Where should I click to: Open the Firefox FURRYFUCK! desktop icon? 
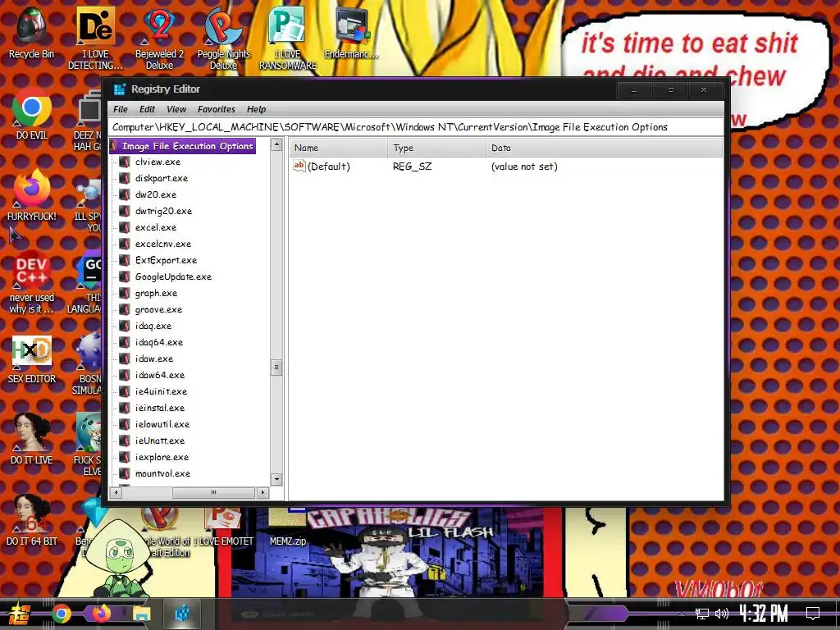coord(32,195)
